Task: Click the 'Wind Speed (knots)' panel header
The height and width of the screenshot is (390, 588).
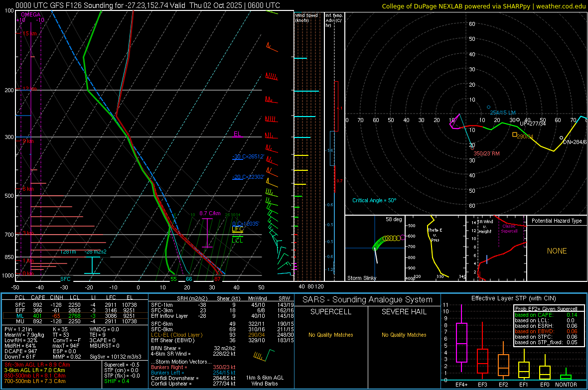Action: pyautogui.click(x=306, y=17)
